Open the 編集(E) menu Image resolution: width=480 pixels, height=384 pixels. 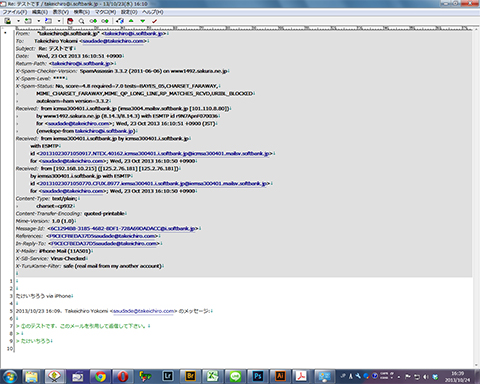pyautogui.click(x=40, y=12)
